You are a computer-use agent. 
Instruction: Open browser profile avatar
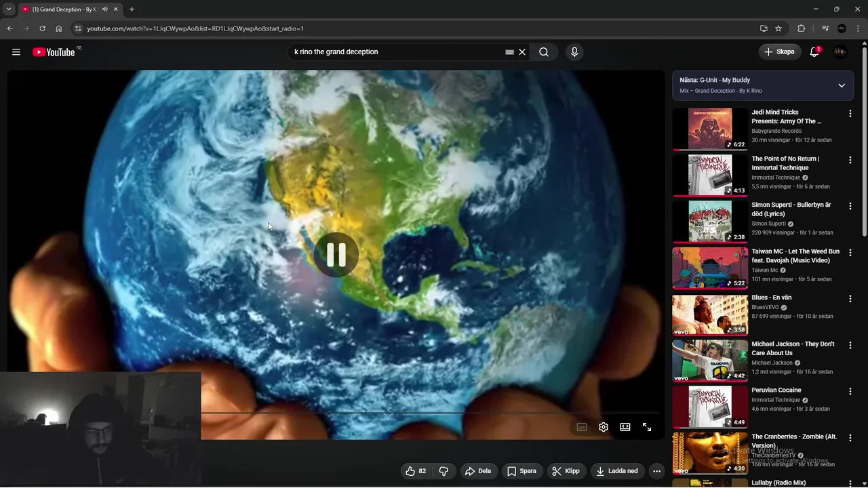tap(842, 28)
